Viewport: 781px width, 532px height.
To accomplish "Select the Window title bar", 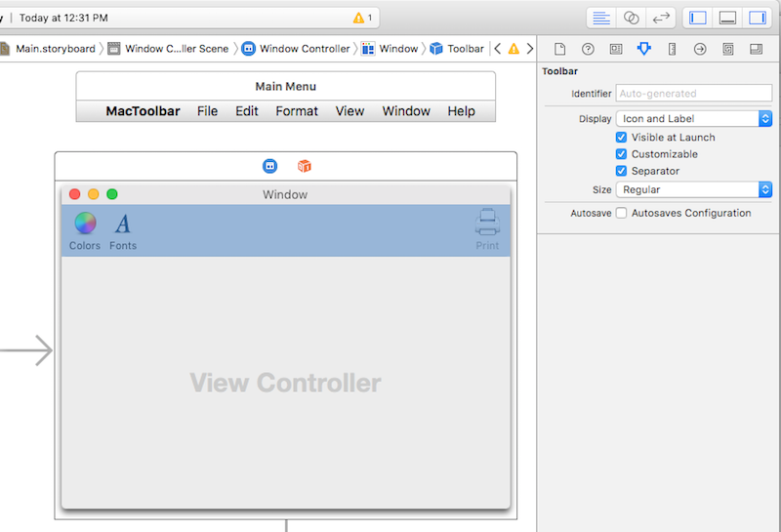I will click(286, 194).
